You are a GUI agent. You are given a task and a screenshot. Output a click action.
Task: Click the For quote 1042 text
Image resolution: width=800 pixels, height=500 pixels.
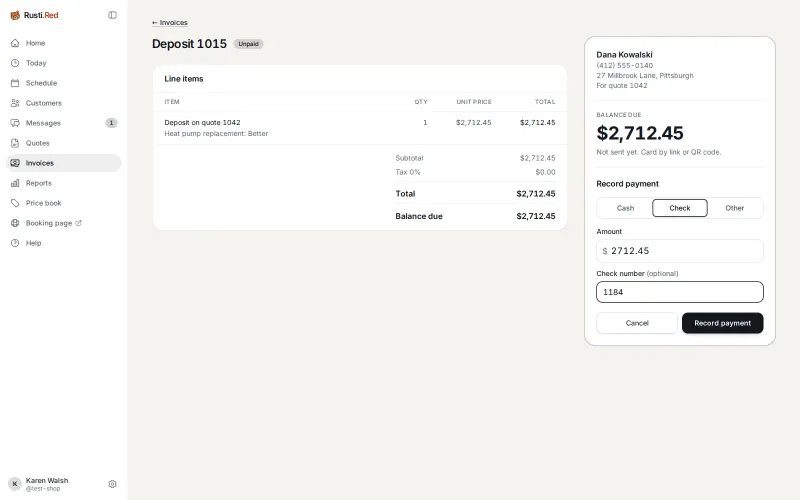coord(622,86)
